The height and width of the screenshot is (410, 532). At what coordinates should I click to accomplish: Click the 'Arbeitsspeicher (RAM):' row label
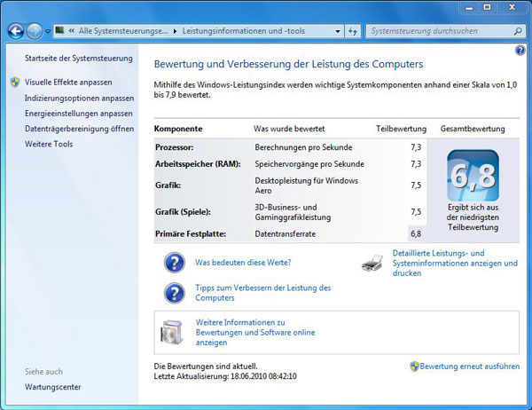click(x=198, y=164)
